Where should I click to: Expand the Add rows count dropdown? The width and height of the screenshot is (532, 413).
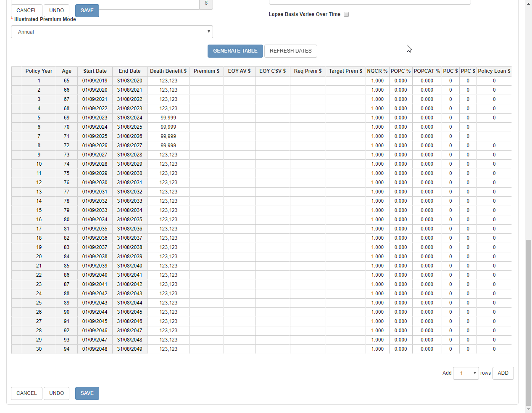466,373
